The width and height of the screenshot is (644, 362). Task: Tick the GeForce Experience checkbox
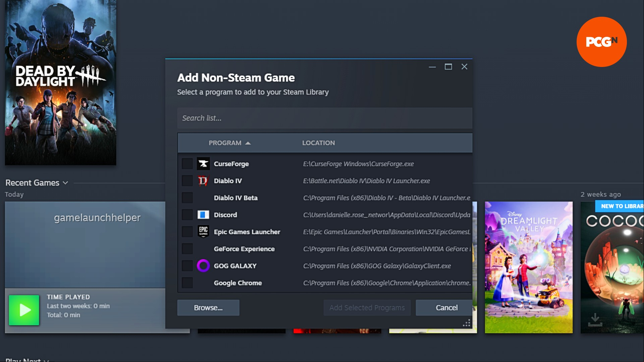[x=187, y=249]
